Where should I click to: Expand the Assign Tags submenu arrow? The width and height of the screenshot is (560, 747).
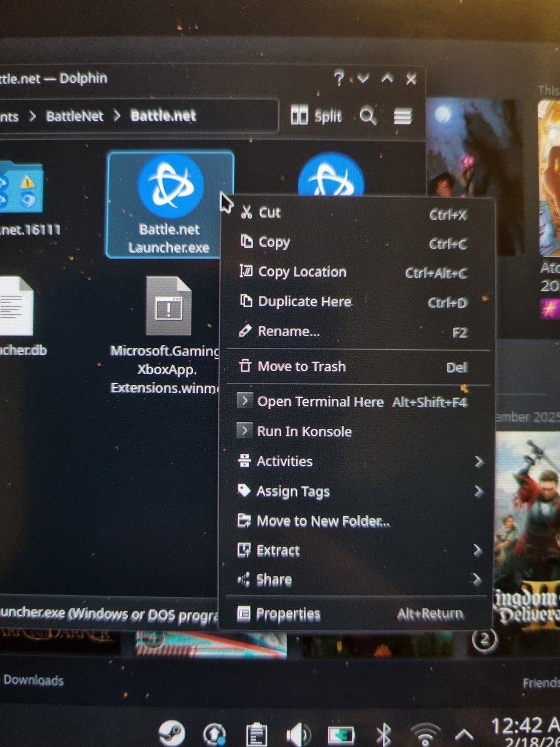(478, 492)
